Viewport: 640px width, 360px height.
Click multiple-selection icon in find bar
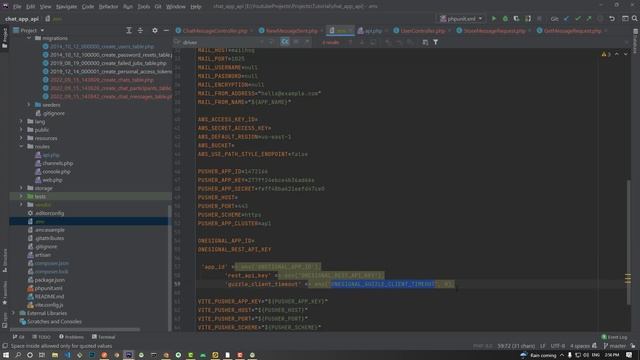[x=425, y=42]
